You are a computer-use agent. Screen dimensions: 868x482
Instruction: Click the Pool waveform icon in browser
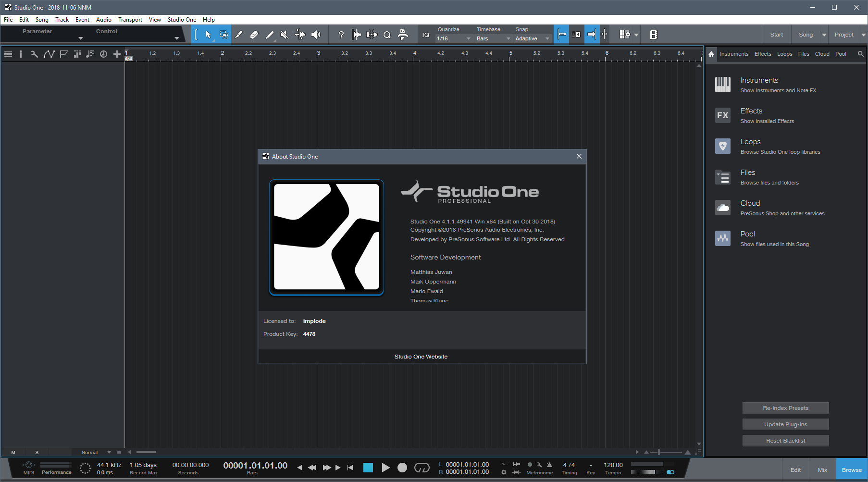point(723,238)
